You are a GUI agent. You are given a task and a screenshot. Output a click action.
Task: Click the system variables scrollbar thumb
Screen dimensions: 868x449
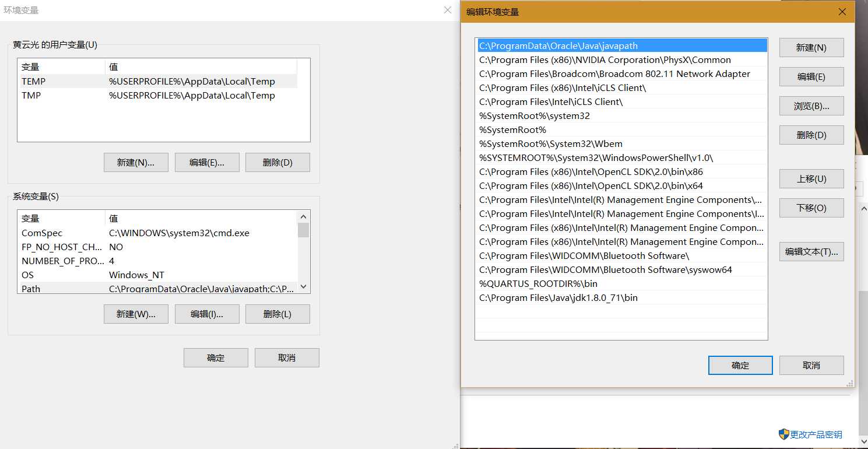click(x=303, y=230)
